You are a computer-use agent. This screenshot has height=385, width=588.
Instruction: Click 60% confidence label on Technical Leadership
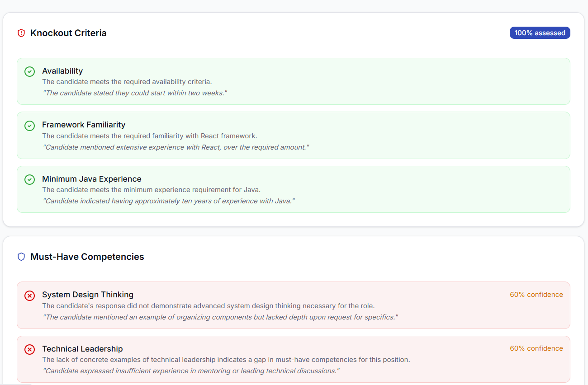tap(536, 348)
